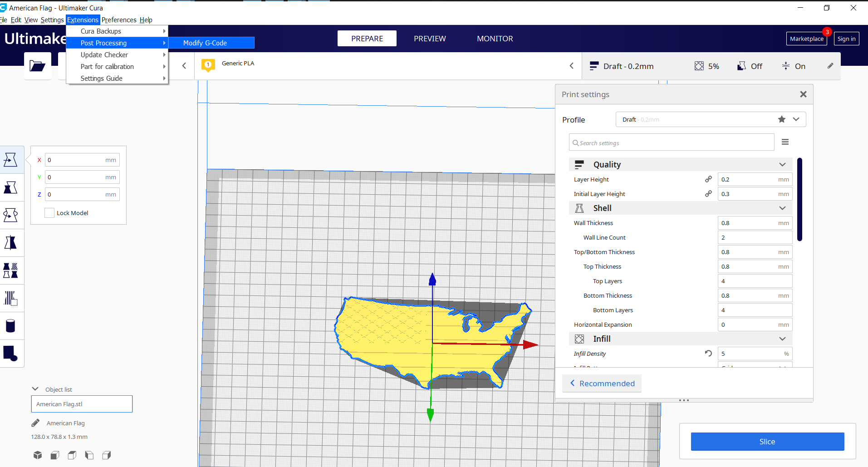Select American Flag.stl in object list
Image resolution: width=868 pixels, height=467 pixels.
(x=82, y=404)
